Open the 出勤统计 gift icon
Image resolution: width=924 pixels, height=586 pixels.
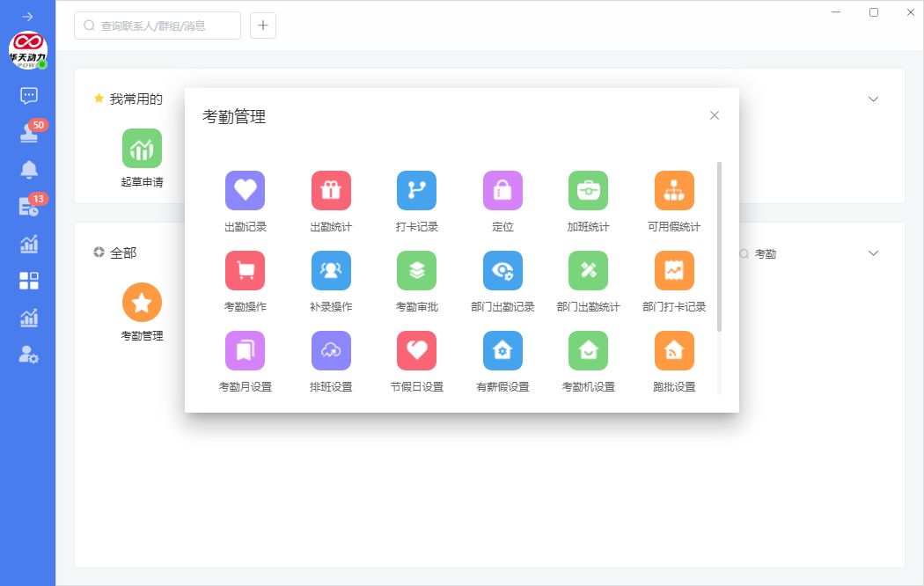point(331,190)
